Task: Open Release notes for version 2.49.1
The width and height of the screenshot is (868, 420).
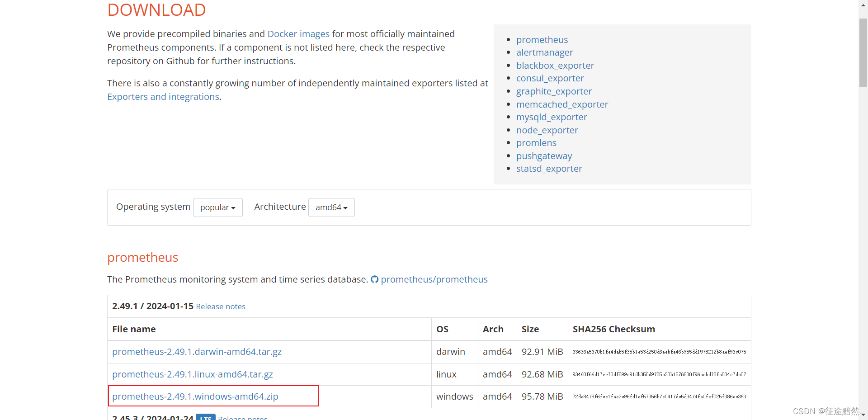Action: [x=221, y=307]
